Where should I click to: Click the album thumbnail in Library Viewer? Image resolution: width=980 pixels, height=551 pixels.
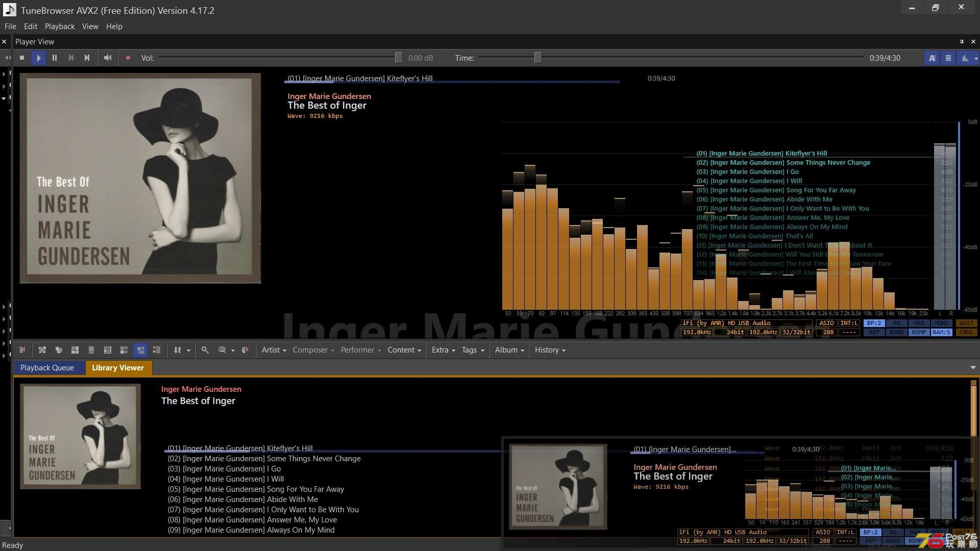[x=80, y=436]
